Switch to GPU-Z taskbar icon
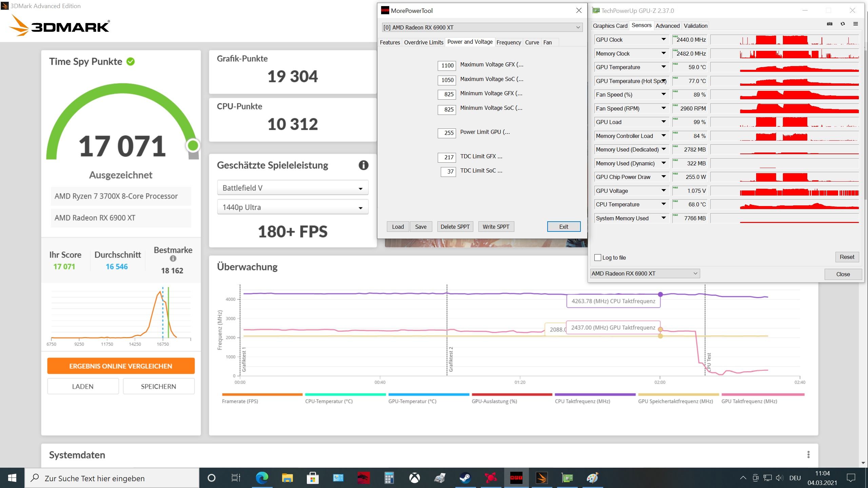 pos(567,478)
